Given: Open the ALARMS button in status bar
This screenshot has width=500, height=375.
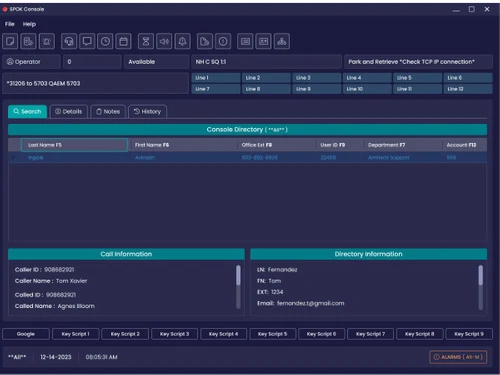Looking at the screenshot, I should [x=458, y=357].
